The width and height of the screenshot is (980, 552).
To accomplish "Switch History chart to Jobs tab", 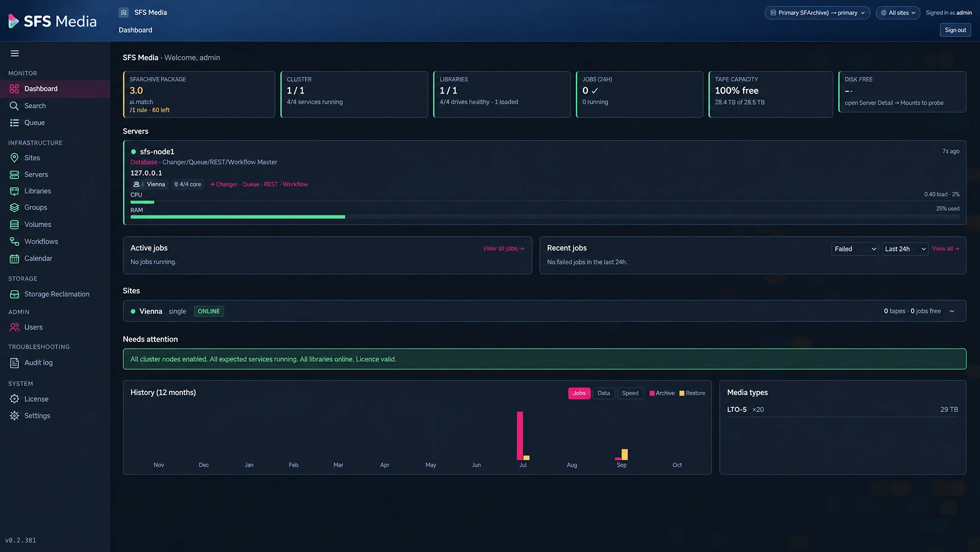I will 579,393.
